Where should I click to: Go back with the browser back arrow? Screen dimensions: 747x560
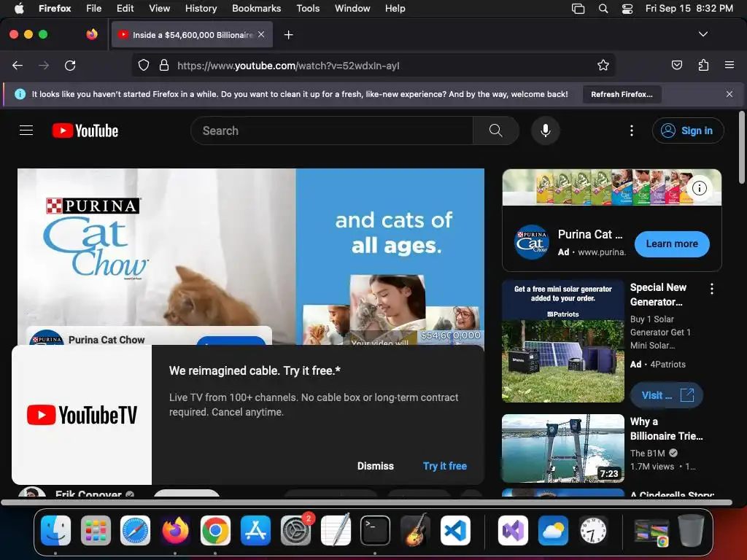pos(18,65)
